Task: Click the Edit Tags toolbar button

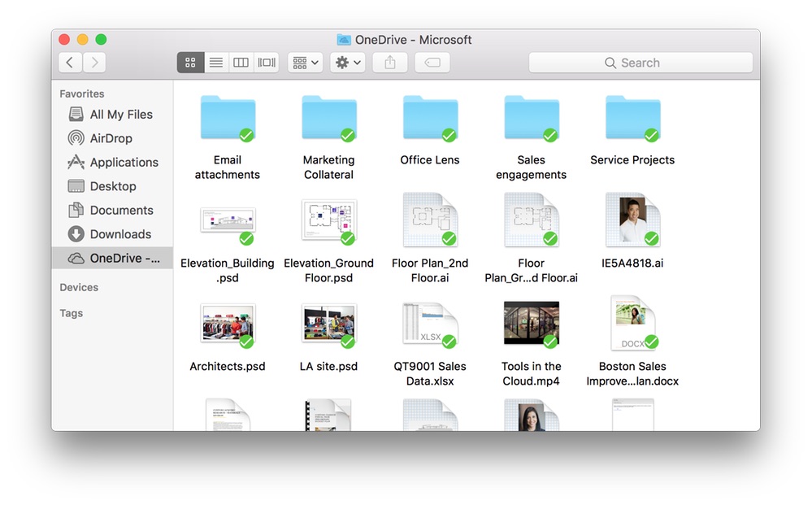Action: click(x=432, y=63)
